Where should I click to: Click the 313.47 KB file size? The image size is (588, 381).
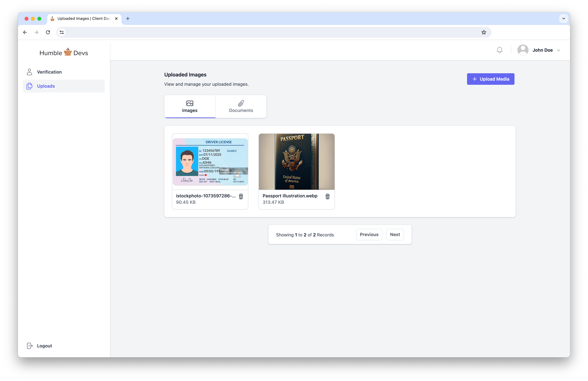point(273,202)
